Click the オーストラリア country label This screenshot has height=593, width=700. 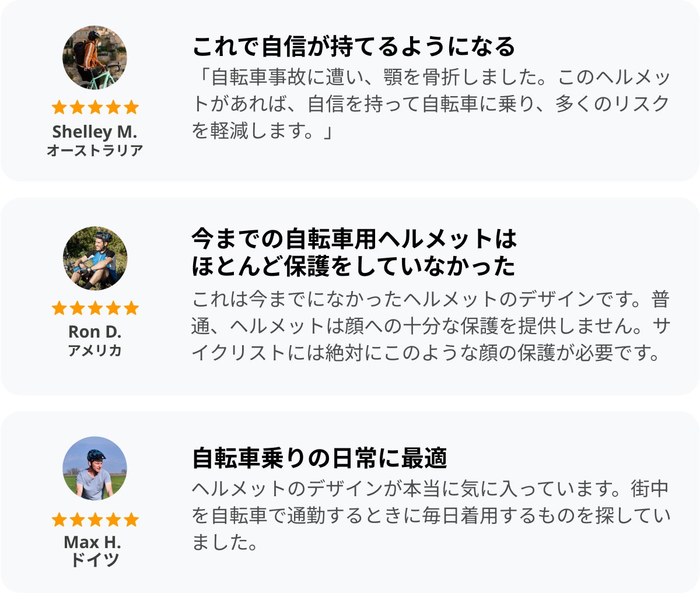pyautogui.click(x=94, y=150)
